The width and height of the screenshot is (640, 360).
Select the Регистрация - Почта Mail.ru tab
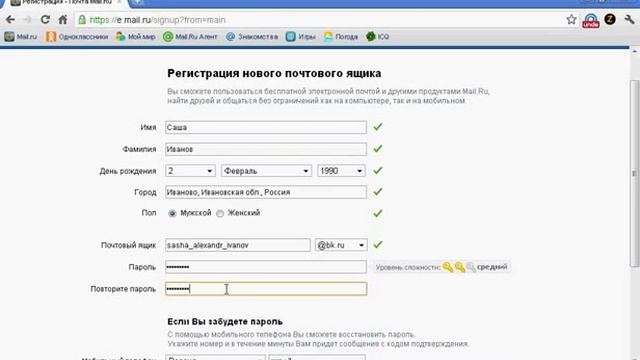[67, 2]
